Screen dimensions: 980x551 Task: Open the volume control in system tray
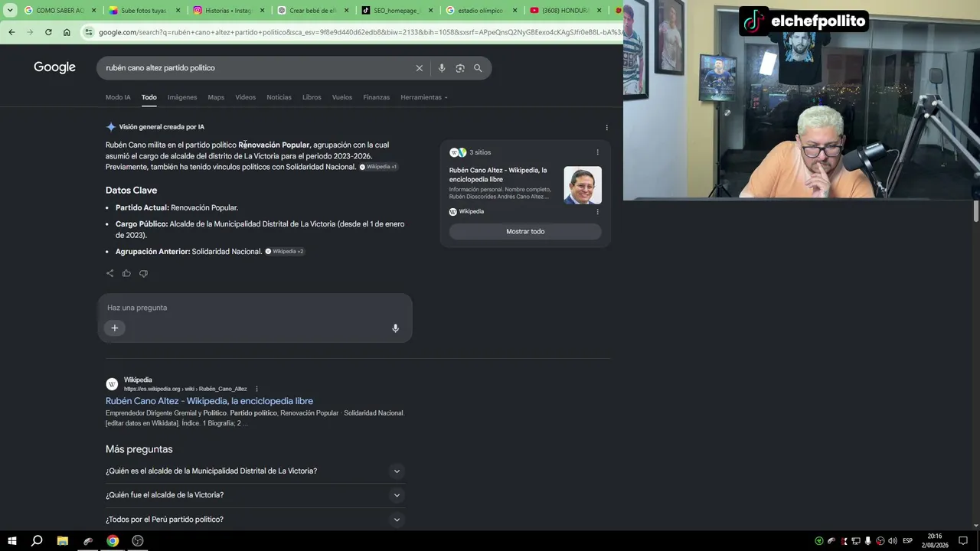893,541
